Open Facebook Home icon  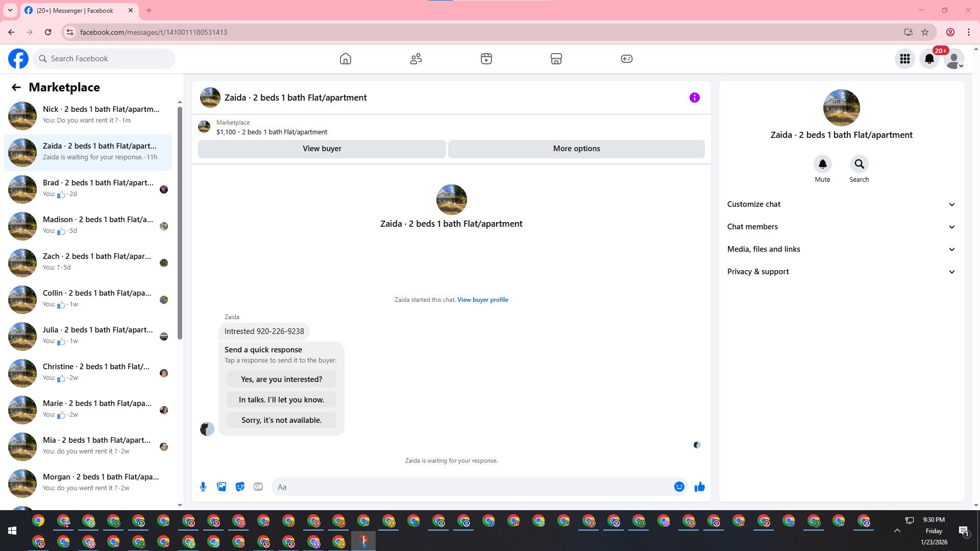346,59
